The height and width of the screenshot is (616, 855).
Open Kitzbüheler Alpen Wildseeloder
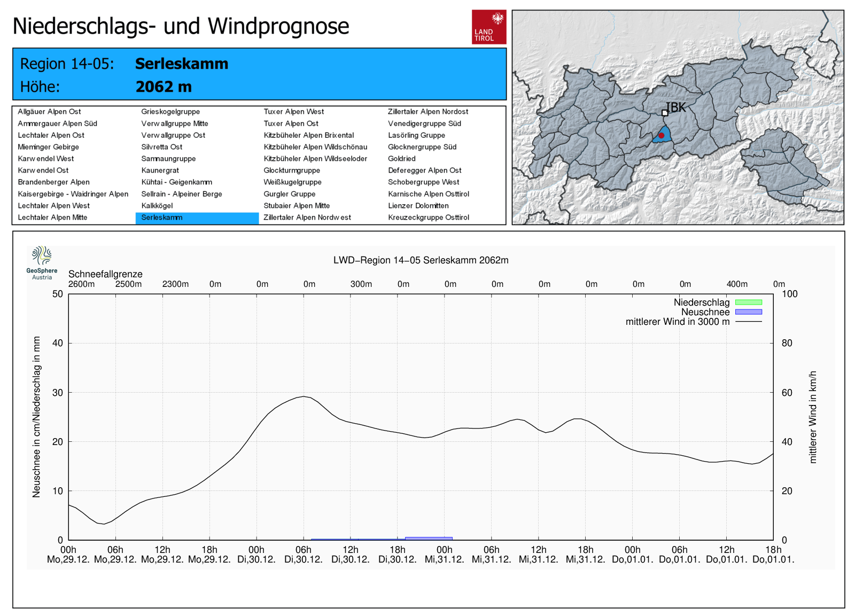tap(315, 159)
